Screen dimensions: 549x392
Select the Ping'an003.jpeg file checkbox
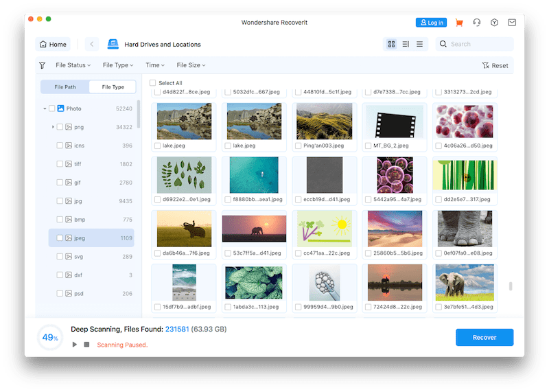[297, 146]
